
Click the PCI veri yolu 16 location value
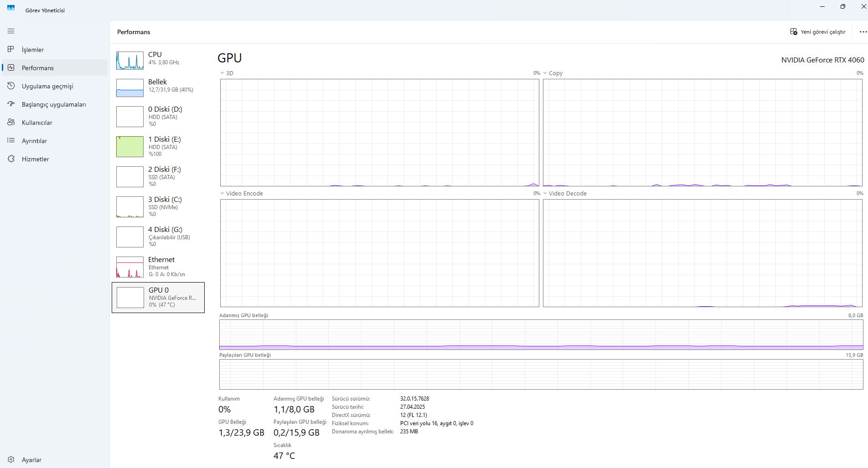(437, 423)
